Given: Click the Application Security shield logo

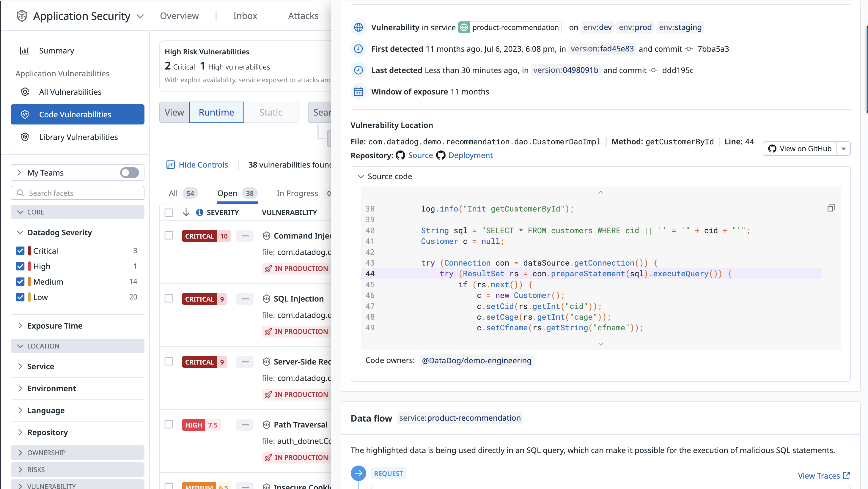Looking at the screenshot, I should (x=22, y=16).
